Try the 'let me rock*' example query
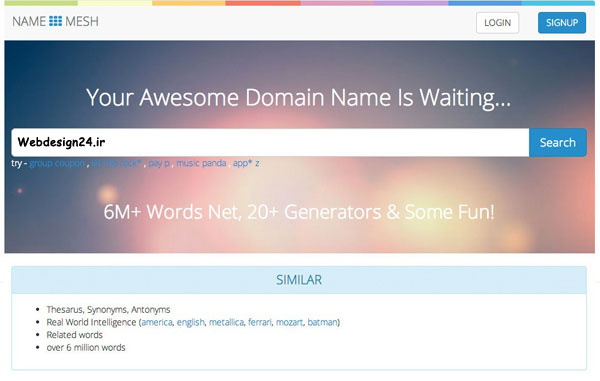 tap(116, 163)
